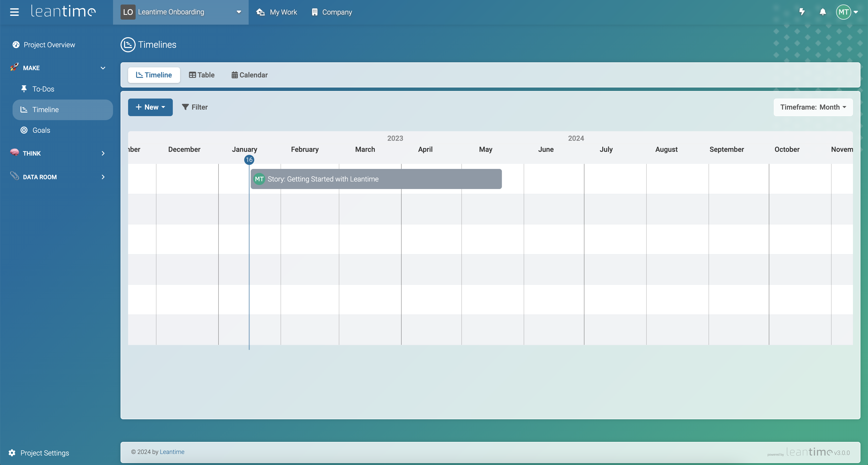
Task: Open the Leantime footer link
Action: pyautogui.click(x=172, y=452)
